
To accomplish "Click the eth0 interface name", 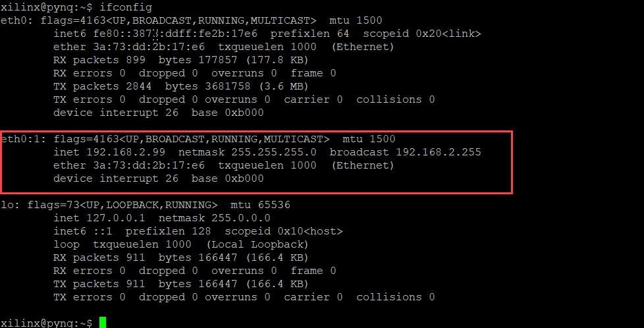I will click(14, 20).
